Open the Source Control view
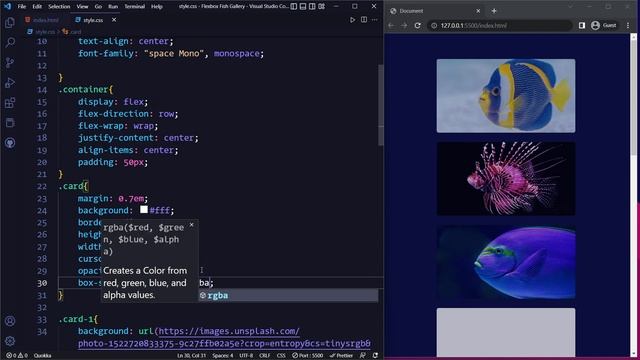The height and width of the screenshot is (360, 640). [10, 62]
